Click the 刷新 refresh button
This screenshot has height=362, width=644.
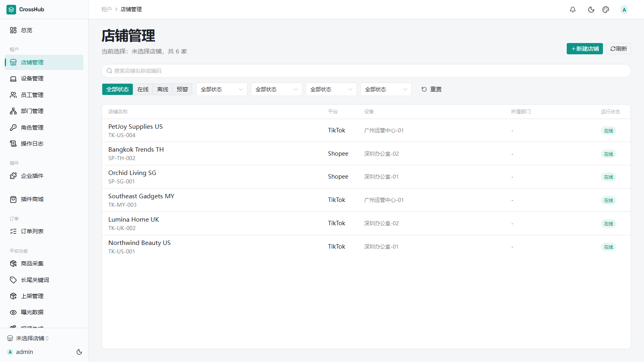pyautogui.click(x=619, y=49)
